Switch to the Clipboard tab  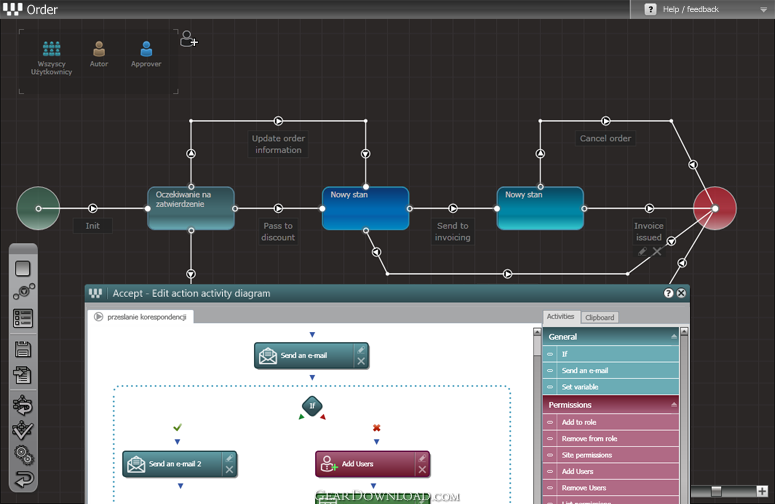[600, 317]
